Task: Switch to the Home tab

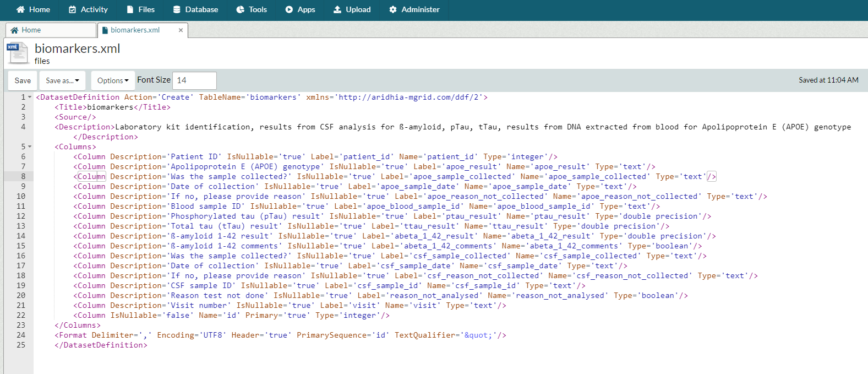Action: click(31, 30)
